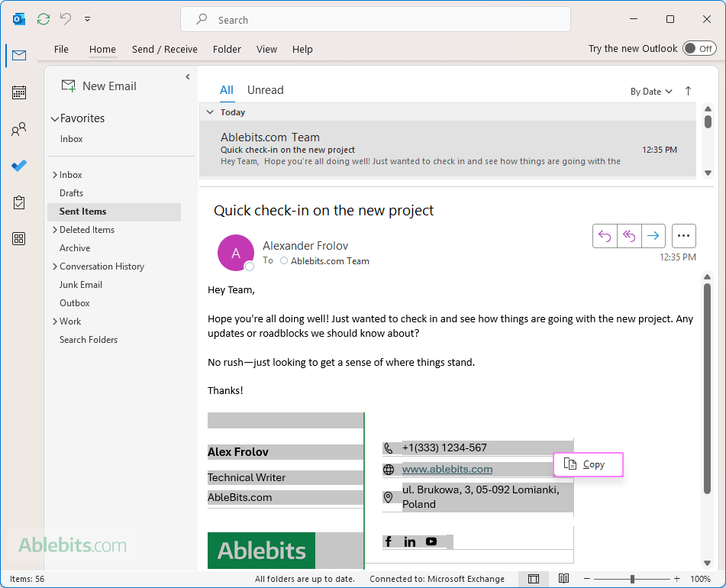Open the Calendar module icon
Viewport: 726px width, 588px height.
point(19,92)
